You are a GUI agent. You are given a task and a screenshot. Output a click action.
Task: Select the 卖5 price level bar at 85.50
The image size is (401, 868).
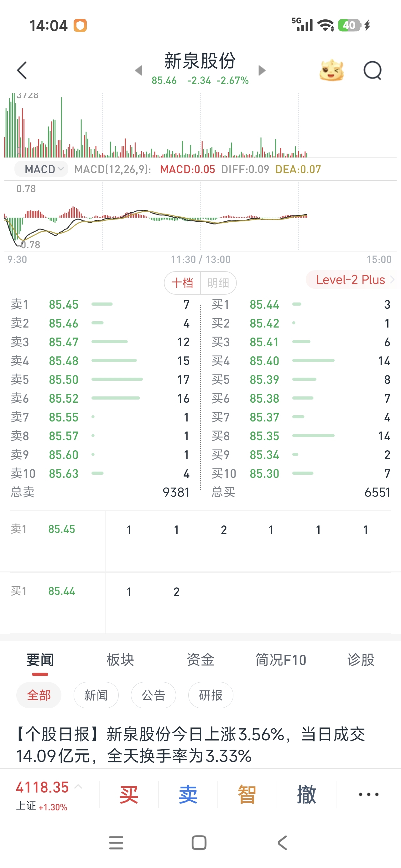tap(117, 380)
